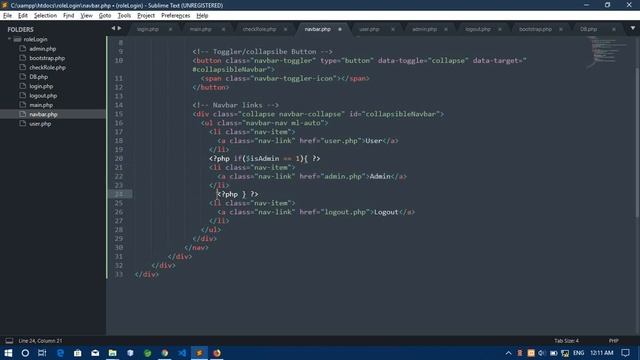The width and height of the screenshot is (640, 360).
Task: Open volume control in system tray
Action: (x=542, y=353)
